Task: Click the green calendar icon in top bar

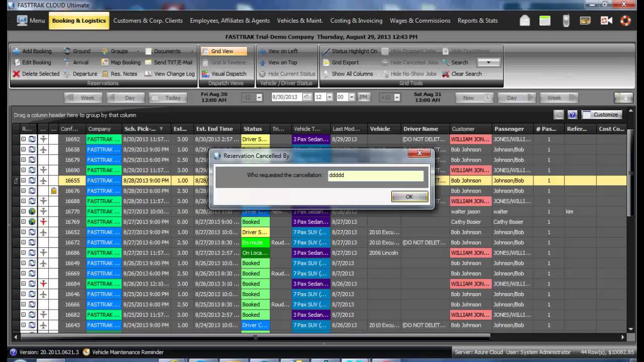Action: pyautogui.click(x=545, y=21)
